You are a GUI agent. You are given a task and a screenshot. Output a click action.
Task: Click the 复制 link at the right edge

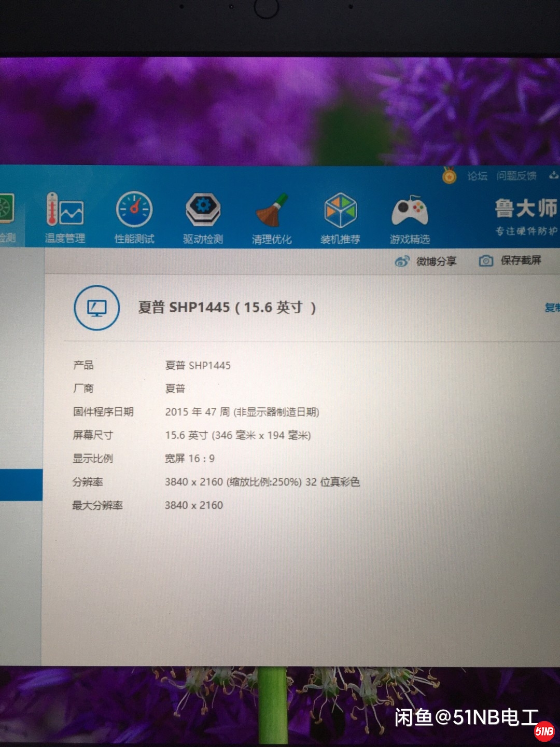tap(552, 308)
